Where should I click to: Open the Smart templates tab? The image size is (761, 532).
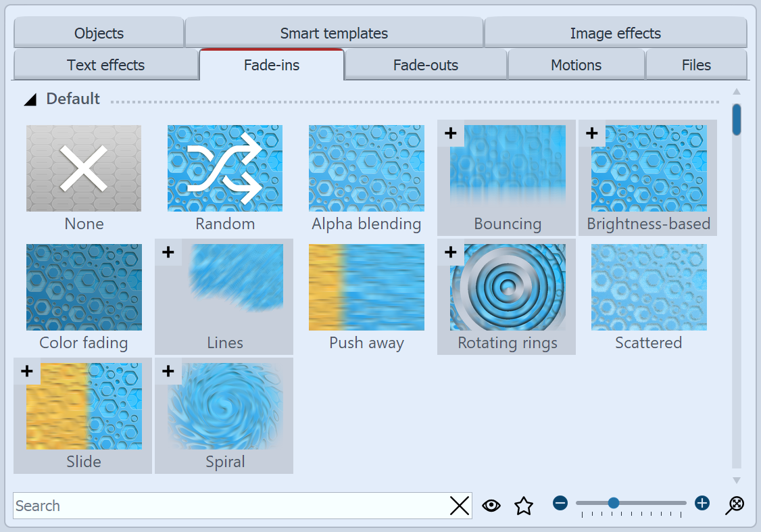point(334,33)
